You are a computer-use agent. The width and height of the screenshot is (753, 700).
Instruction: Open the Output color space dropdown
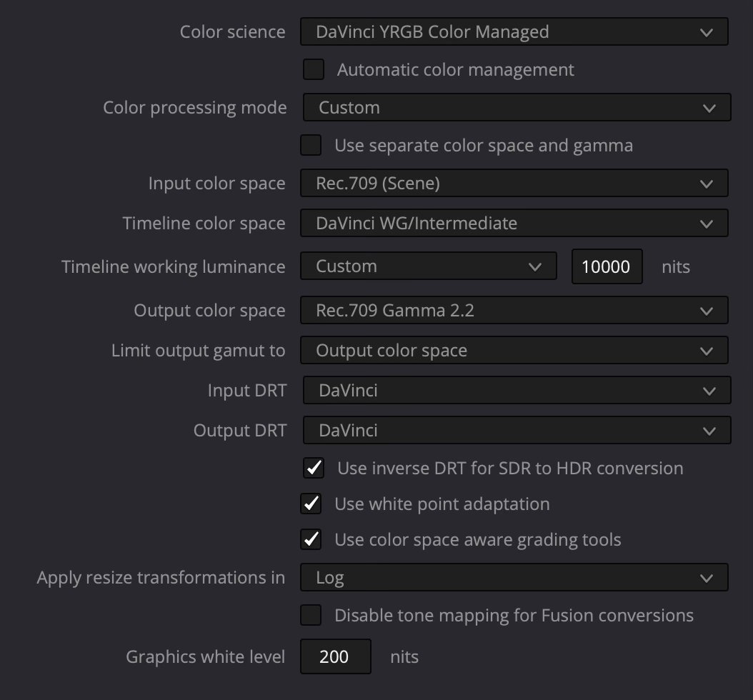514,310
